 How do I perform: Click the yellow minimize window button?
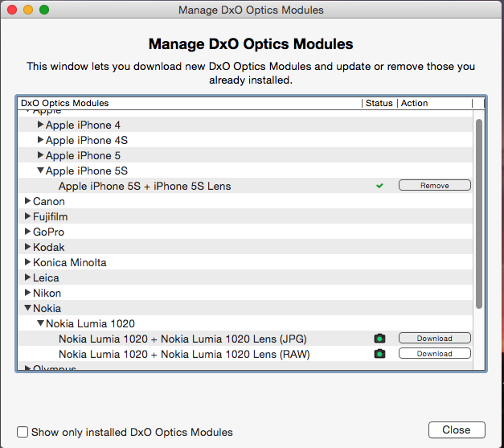[28, 10]
